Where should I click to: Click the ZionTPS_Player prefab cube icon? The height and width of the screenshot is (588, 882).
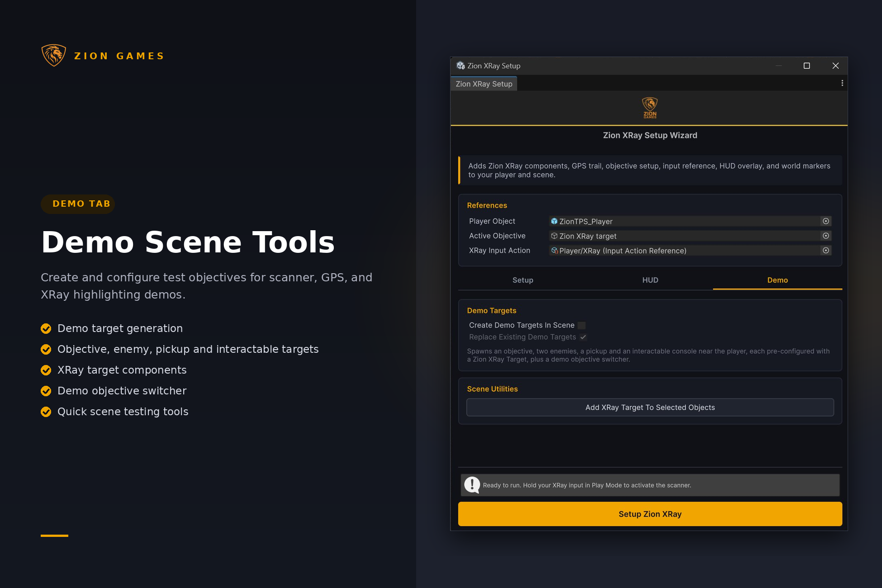point(554,221)
